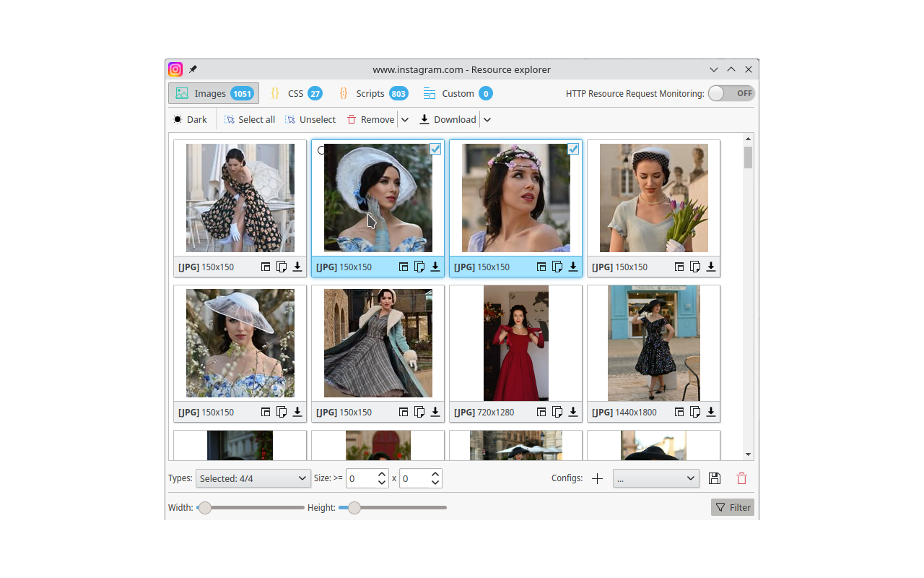Click copy icon under tulip bouquet image
This screenshot has height=578, width=924.
point(695,267)
